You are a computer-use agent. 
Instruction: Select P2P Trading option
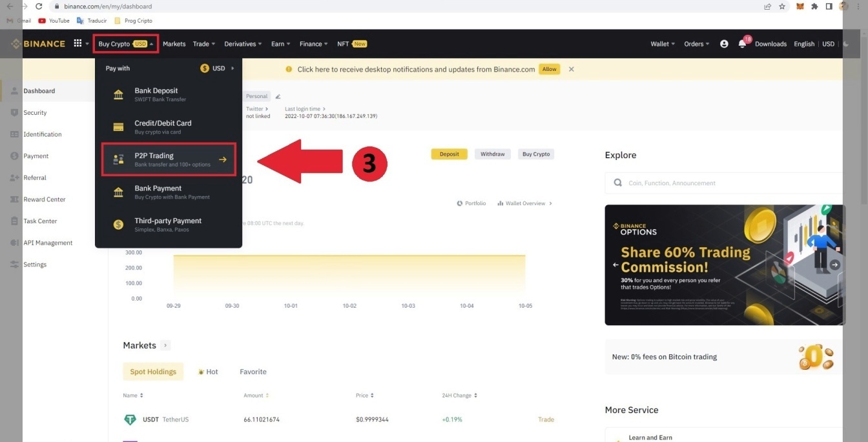tap(169, 159)
